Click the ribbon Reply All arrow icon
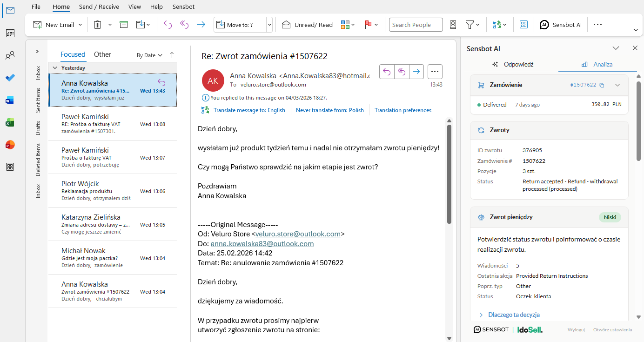The width and height of the screenshot is (644, 342). (184, 25)
